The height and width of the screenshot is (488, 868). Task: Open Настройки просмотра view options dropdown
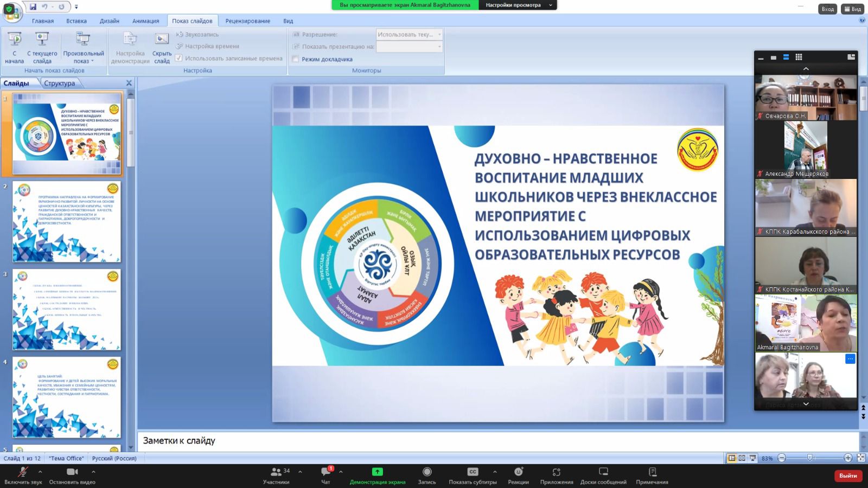[x=518, y=5]
